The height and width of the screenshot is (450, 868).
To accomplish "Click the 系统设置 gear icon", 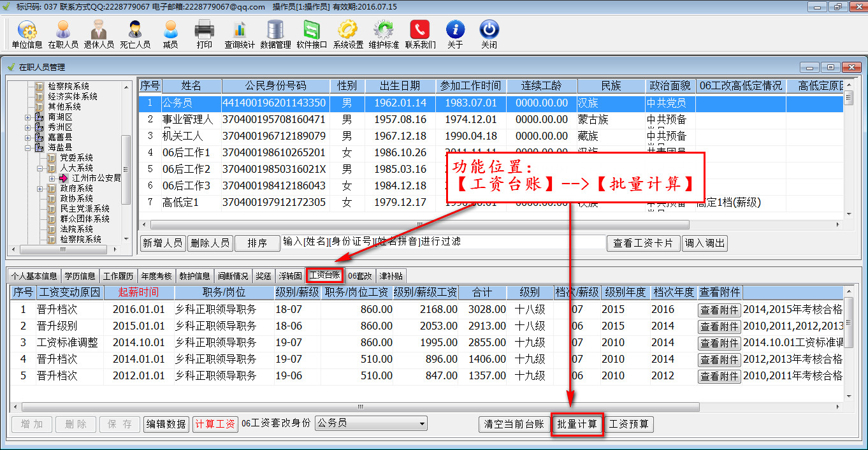I will click(x=348, y=34).
